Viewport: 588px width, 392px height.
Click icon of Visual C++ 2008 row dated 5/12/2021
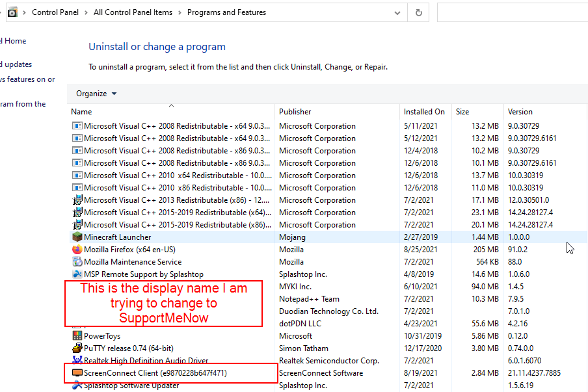click(x=77, y=138)
